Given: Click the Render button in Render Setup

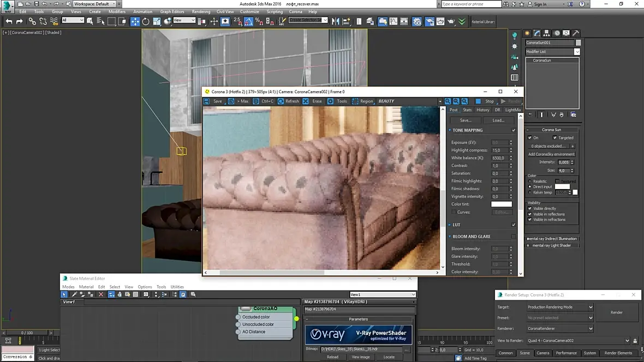Looking at the screenshot, I should (617, 312).
